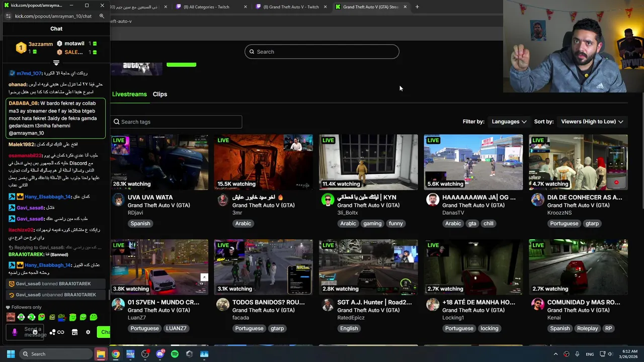The image size is (644, 362).
Task: Click Malek1982 username in chat
Action: pos(22,144)
